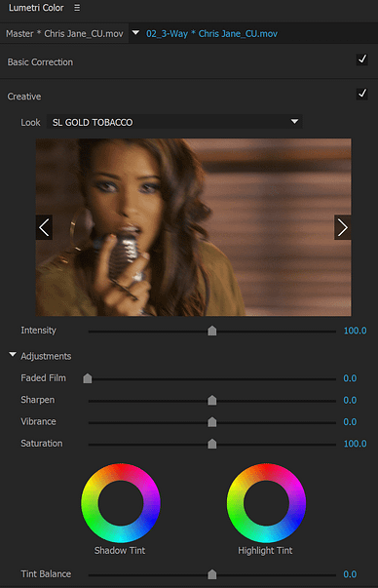Collapse the Adjustments disclosure triangle
This screenshot has height=588, width=378.
(13, 354)
